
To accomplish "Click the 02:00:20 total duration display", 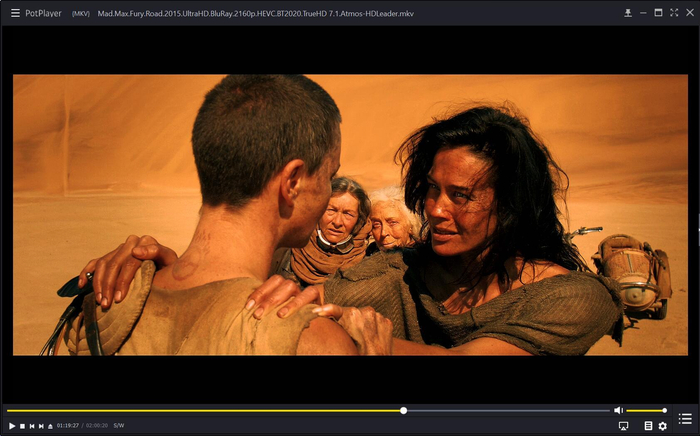I will (97, 426).
